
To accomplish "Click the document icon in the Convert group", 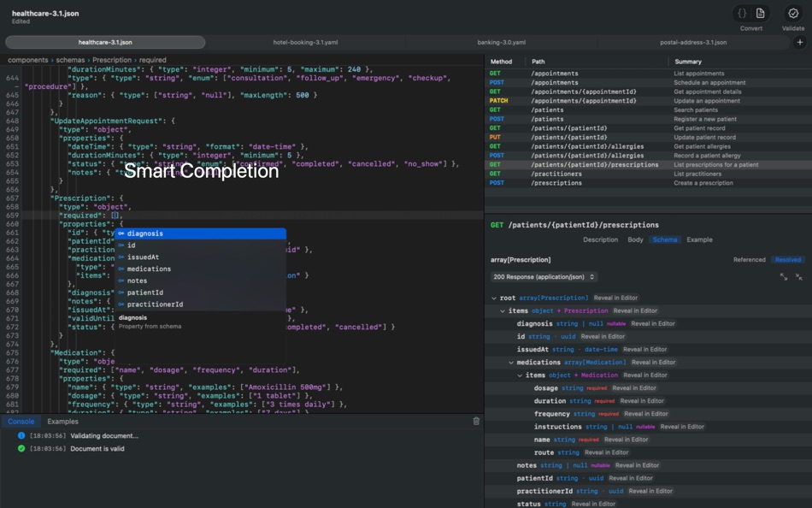I will [x=761, y=14].
